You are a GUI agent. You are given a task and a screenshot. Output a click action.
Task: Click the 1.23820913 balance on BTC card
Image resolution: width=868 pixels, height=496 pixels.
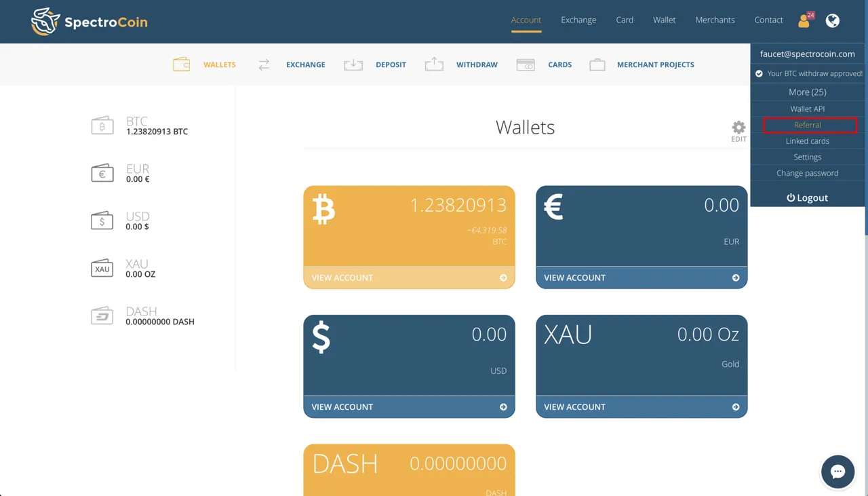458,205
